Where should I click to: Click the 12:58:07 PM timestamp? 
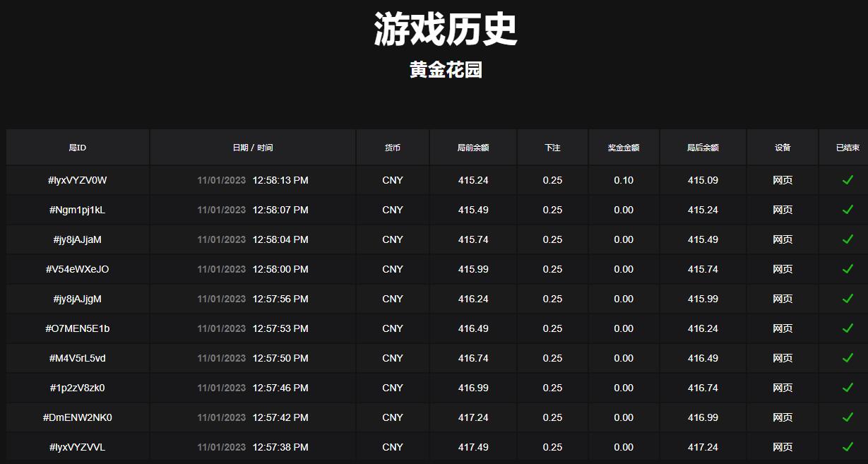click(x=280, y=210)
